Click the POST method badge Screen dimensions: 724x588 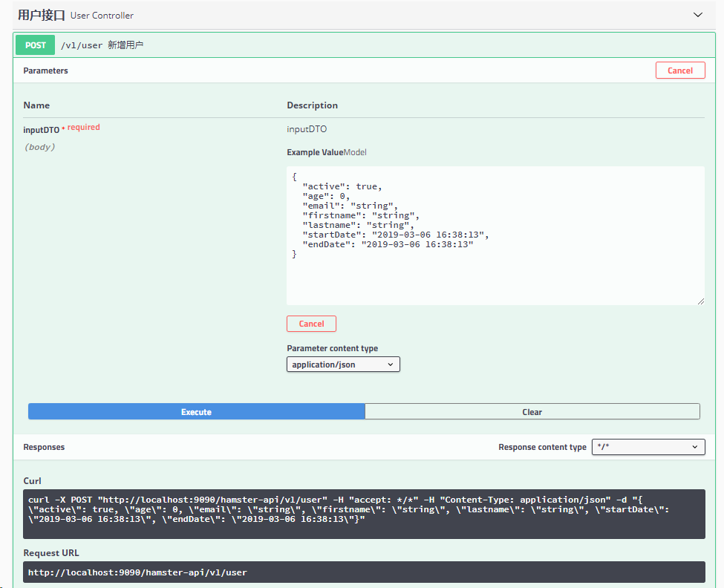[36, 45]
